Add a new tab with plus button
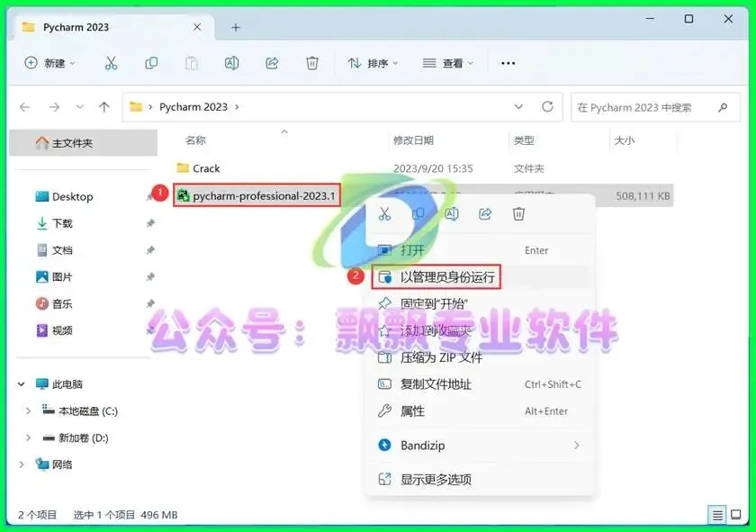 pos(235,28)
